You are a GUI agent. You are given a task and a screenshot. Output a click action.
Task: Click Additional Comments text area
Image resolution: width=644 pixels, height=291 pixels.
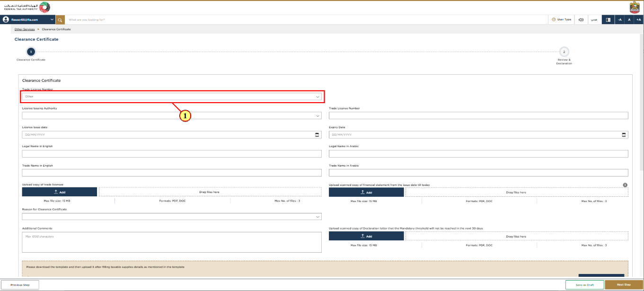172,242
